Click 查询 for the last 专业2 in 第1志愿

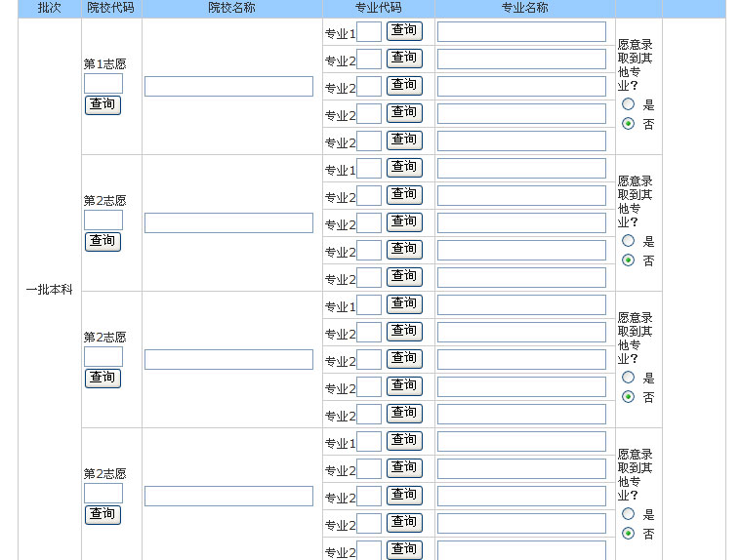coord(404,140)
